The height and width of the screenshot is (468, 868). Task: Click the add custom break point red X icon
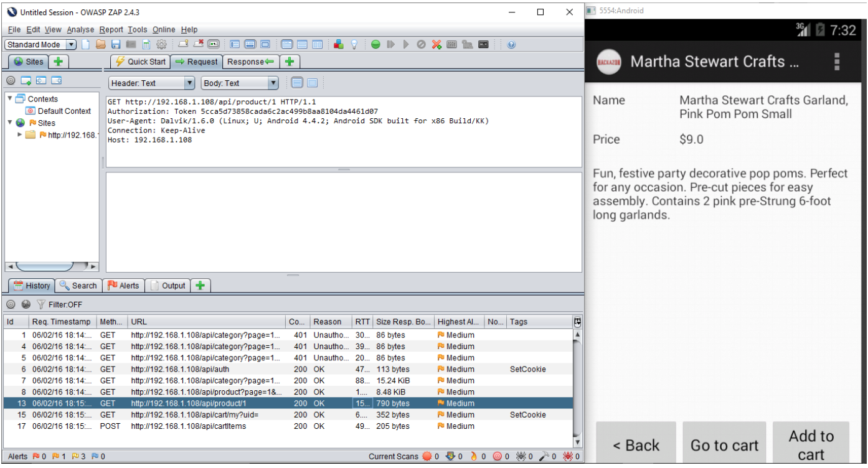tap(436, 45)
